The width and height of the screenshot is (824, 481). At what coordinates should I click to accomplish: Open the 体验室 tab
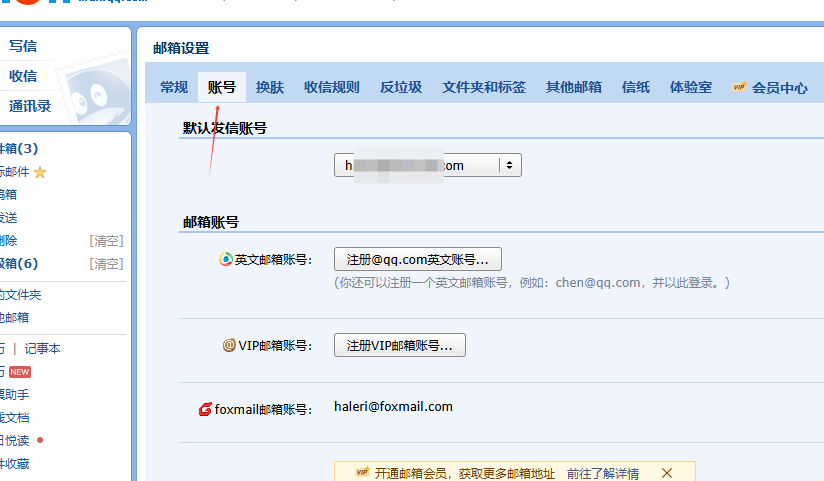(x=691, y=87)
